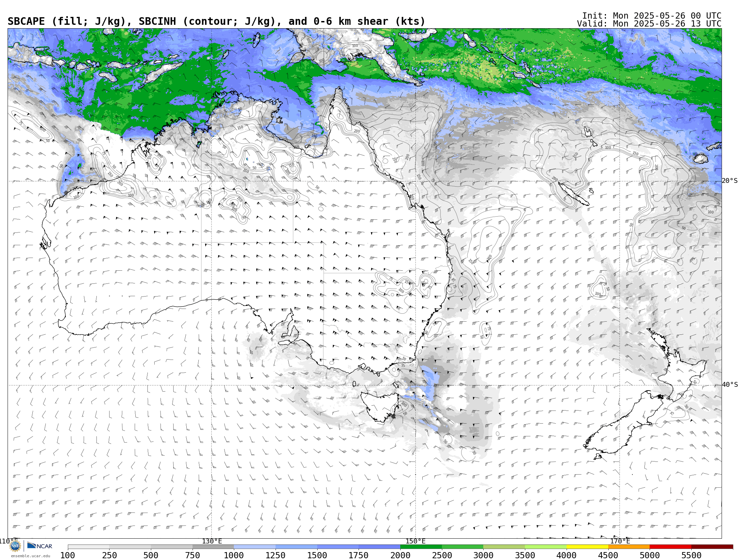Pick the light blue 1000–1250 colorbar segment
This screenshot has height=560, width=744.
[255, 547]
